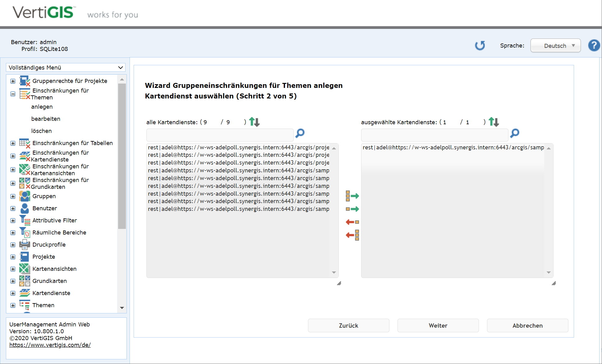Select the bearbeiten menu entry
602x364 pixels.
(x=46, y=119)
